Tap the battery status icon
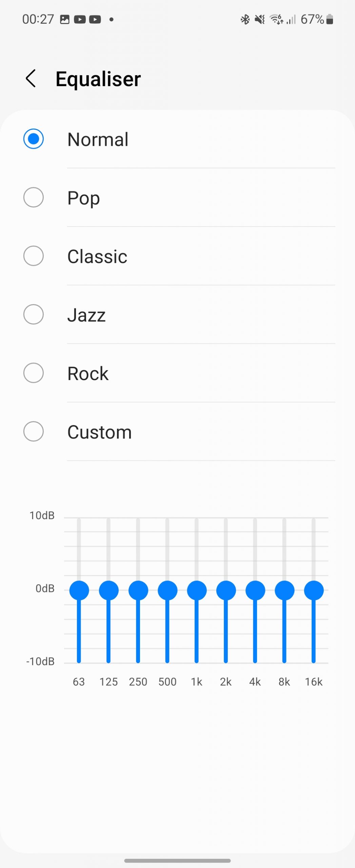Viewport: 355px width, 868px height. click(x=330, y=19)
